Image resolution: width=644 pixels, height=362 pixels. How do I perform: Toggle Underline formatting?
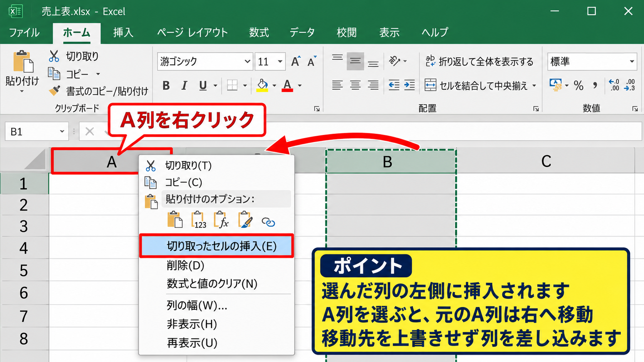(x=203, y=85)
